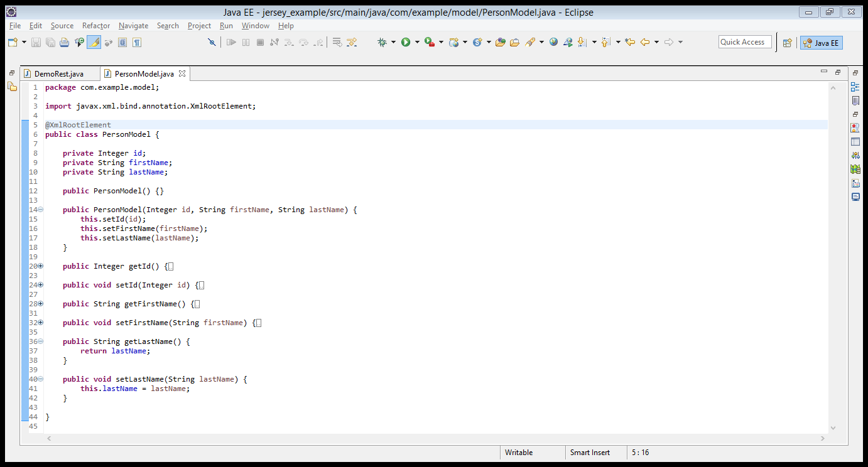868x467 pixels.
Task: Click the Run External Tools icon
Action: pyautogui.click(x=430, y=42)
